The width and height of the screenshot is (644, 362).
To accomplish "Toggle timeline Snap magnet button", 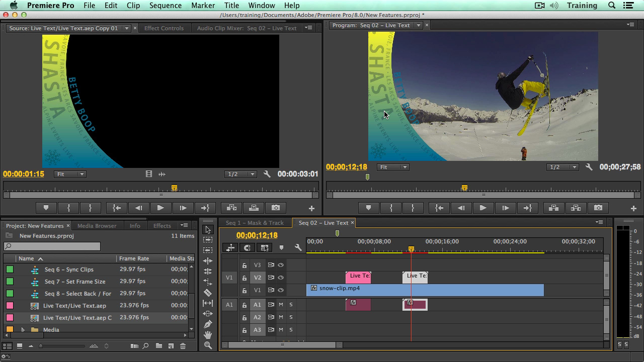I will pyautogui.click(x=247, y=247).
